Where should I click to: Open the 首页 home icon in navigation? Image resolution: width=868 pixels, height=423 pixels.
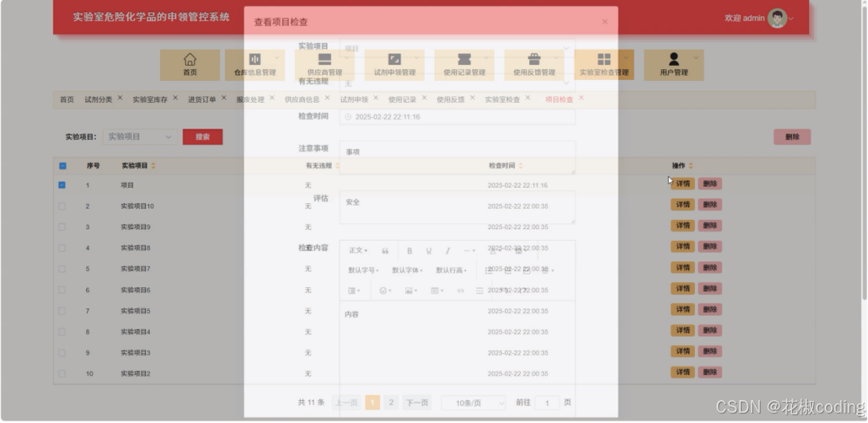[x=190, y=60]
